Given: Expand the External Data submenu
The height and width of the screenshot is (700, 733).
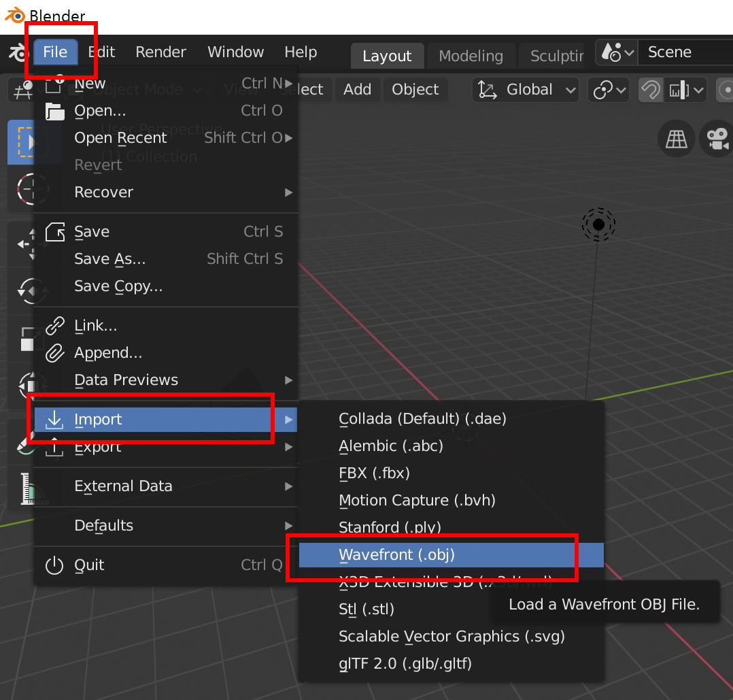Looking at the screenshot, I should (x=166, y=486).
